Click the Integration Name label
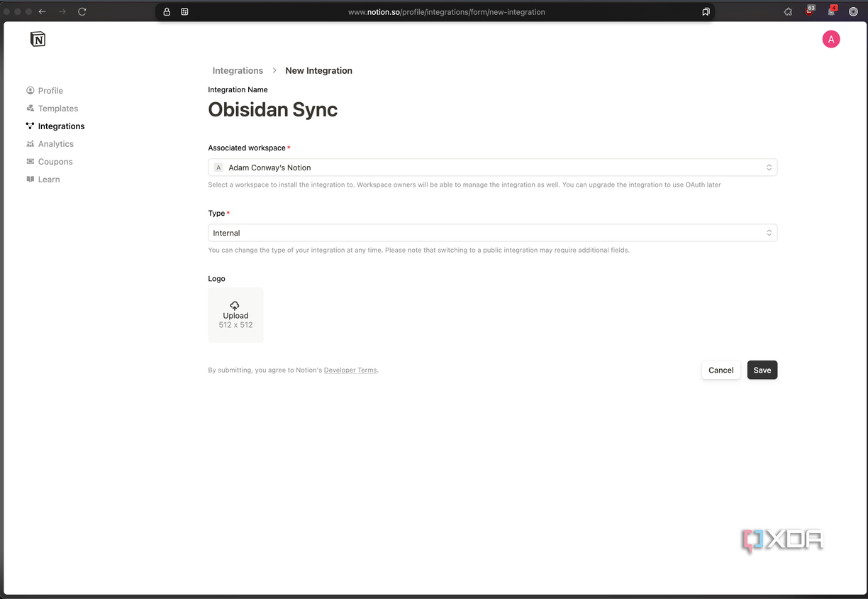 238,90
